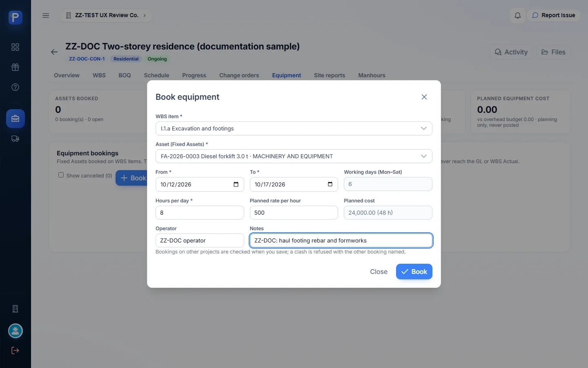Open the help question mark icon
This screenshot has height=368, width=588.
coord(16,87)
